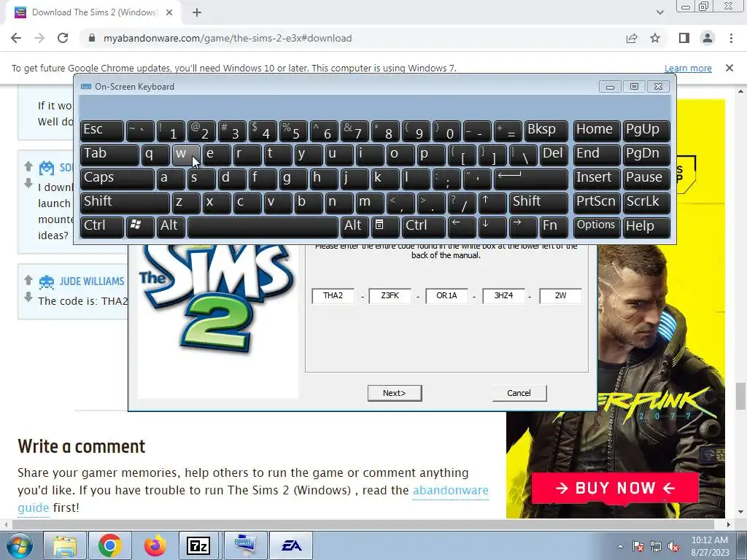Click the up arrow key on keyboard
The height and width of the screenshot is (560, 747).
coord(492,203)
